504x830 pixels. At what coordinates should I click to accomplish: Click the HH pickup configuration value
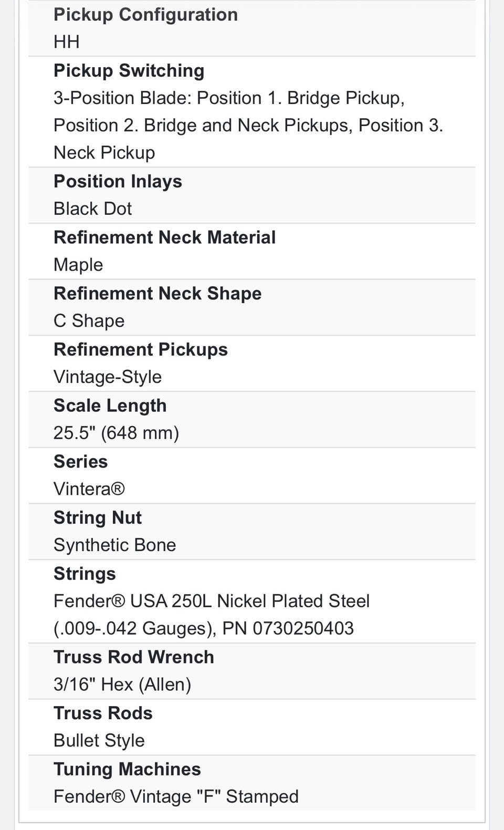67,42
